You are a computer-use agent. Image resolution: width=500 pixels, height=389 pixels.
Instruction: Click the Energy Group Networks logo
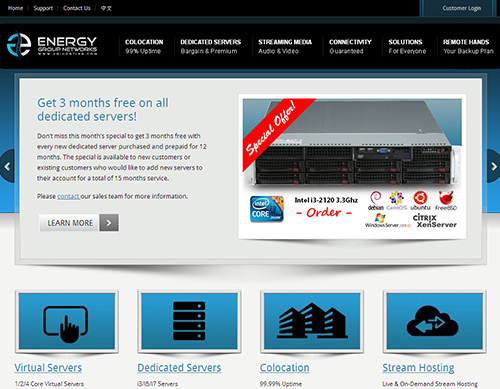tap(52, 45)
